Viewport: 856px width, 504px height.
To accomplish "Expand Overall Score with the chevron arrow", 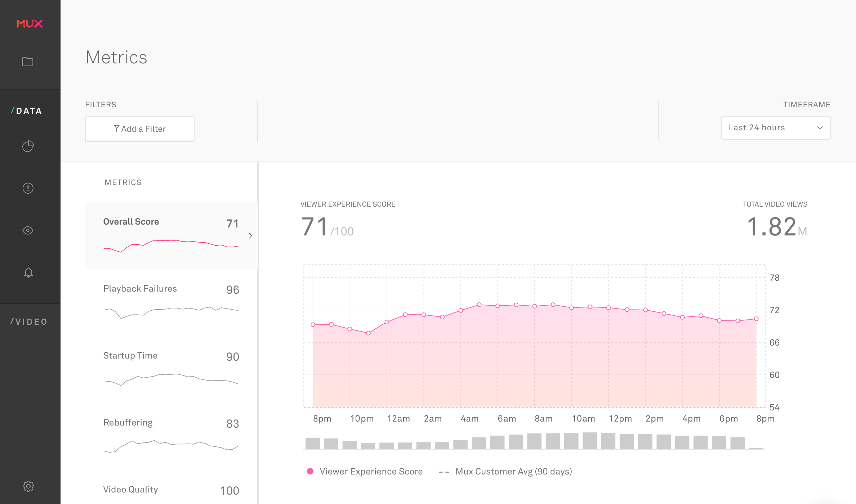I will click(250, 236).
